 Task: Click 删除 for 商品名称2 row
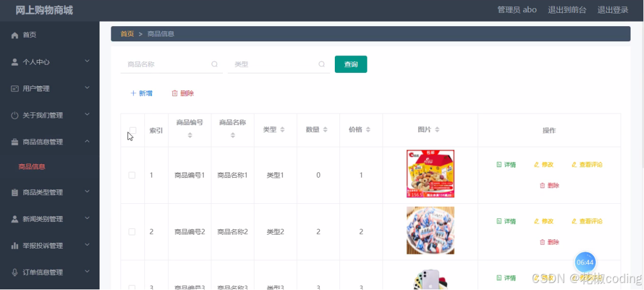549,242
